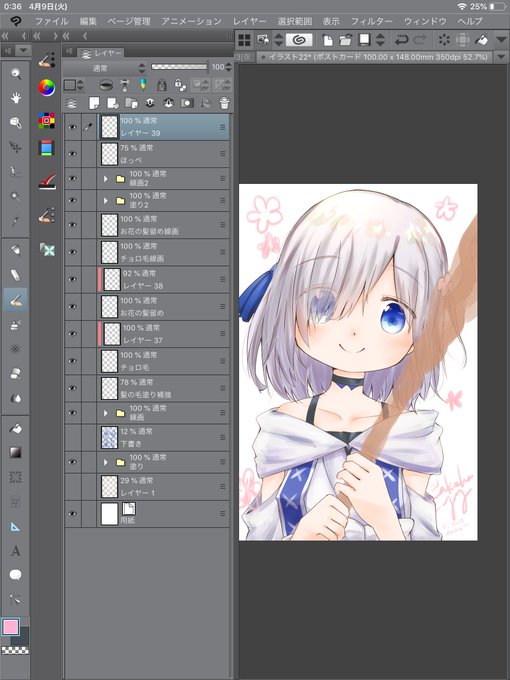Open the tool palette menu dropdown
This screenshot has width=510, height=680.
click(23, 51)
